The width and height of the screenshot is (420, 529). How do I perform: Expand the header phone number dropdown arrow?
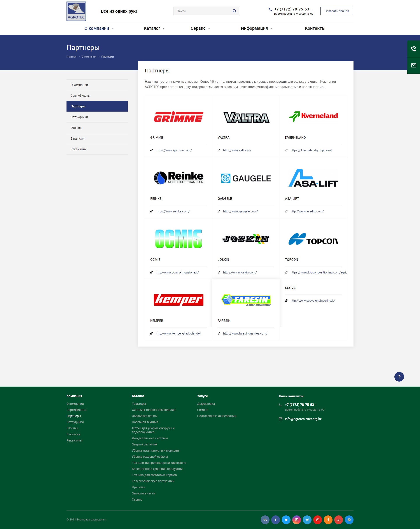tap(311, 9)
